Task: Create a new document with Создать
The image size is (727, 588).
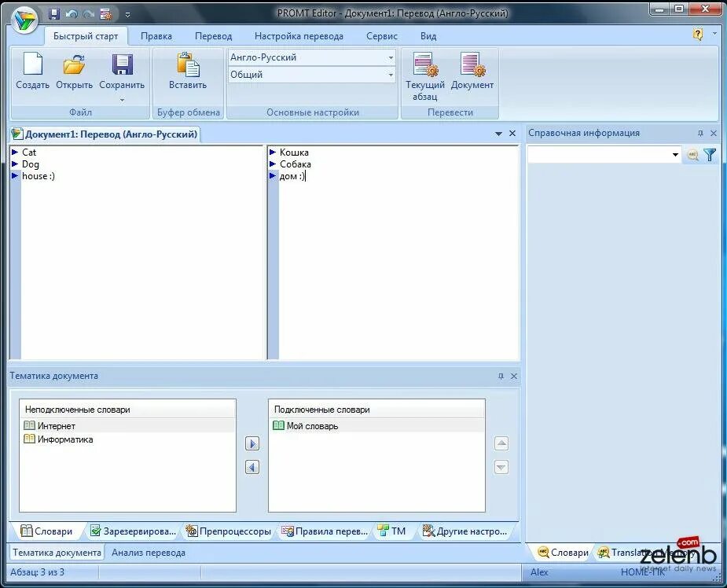Action: (x=32, y=71)
